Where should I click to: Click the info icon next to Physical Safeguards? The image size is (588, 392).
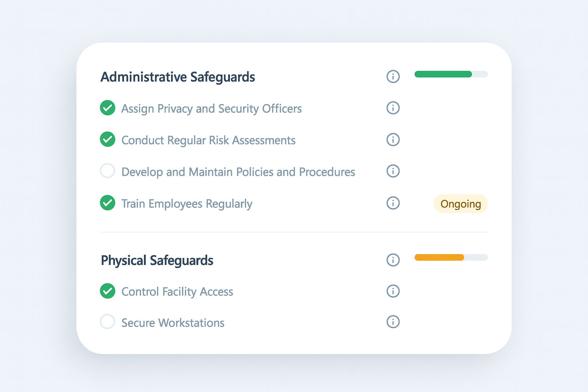pos(393,260)
